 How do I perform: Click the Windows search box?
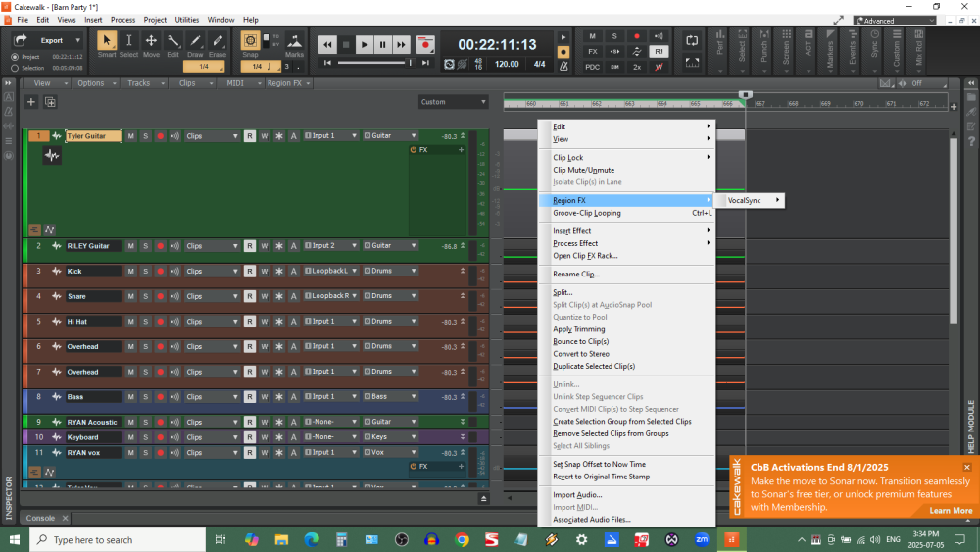pyautogui.click(x=118, y=539)
